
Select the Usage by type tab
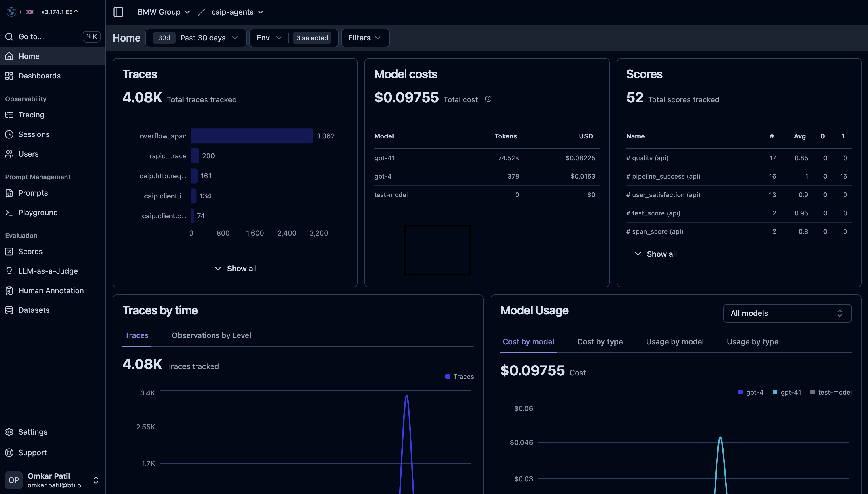coord(752,342)
